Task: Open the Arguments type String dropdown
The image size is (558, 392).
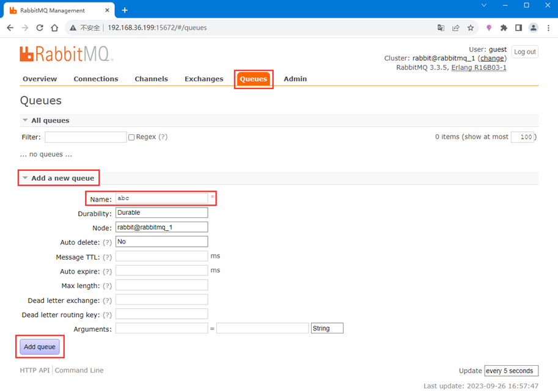Action: point(327,328)
